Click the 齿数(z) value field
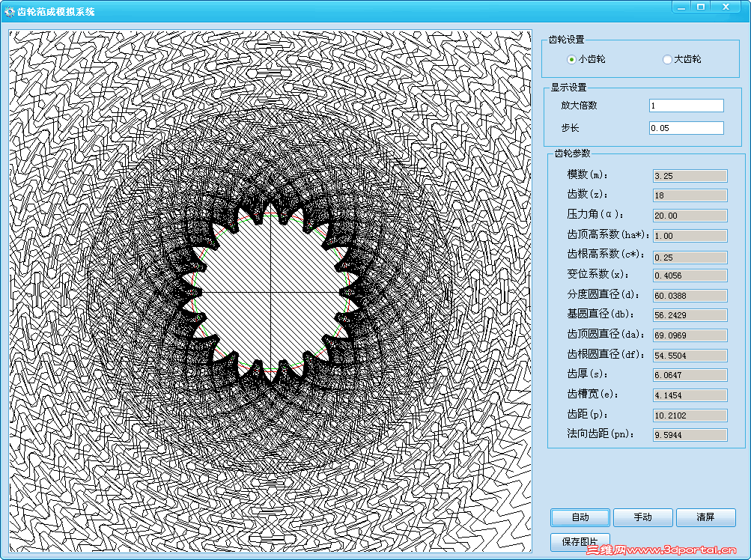Viewport: 751px width, 560px height. click(x=690, y=195)
